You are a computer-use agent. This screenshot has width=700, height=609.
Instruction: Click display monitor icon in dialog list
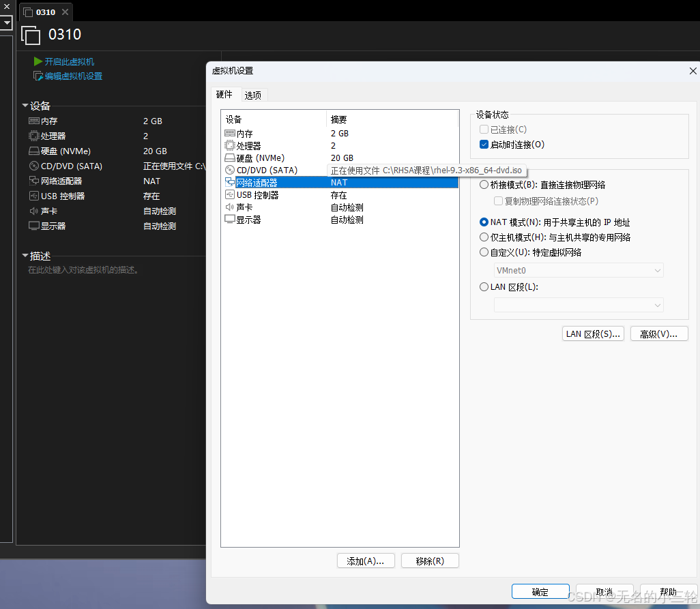coord(229,219)
